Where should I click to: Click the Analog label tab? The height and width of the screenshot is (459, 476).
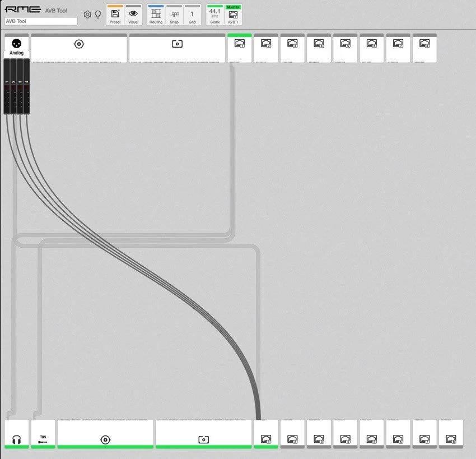(16, 53)
